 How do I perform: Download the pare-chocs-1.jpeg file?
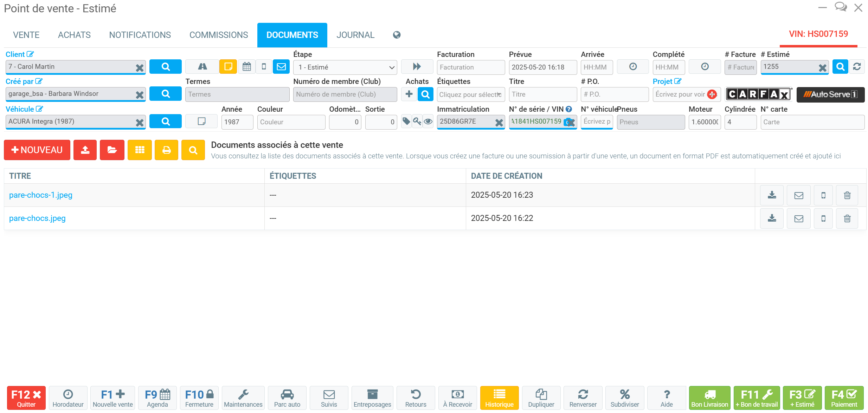(x=772, y=195)
